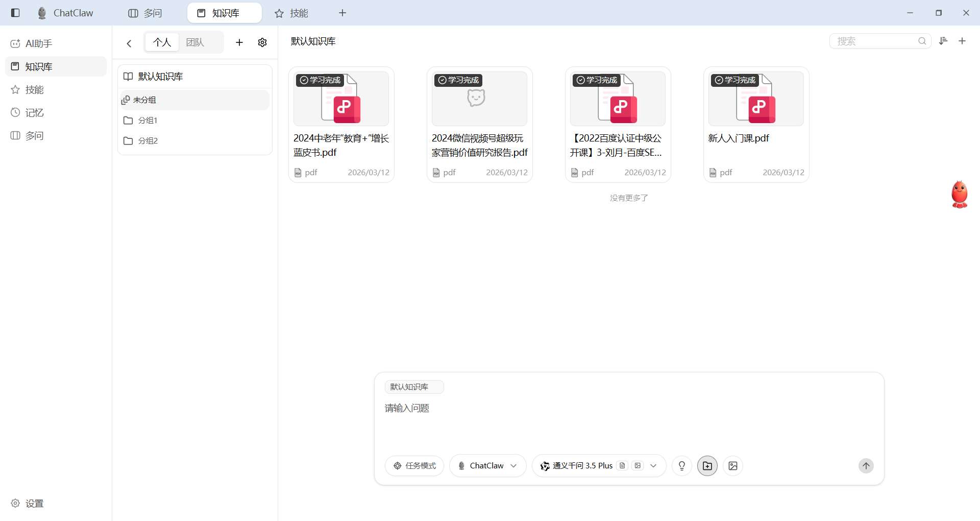Click the lightbulb idea icon near input box
The height and width of the screenshot is (521, 980).
point(682,465)
